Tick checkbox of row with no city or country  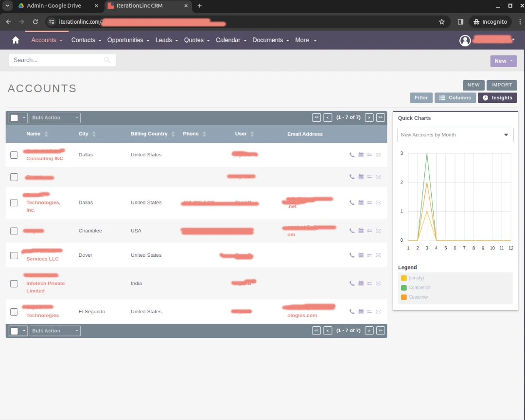[14, 177]
